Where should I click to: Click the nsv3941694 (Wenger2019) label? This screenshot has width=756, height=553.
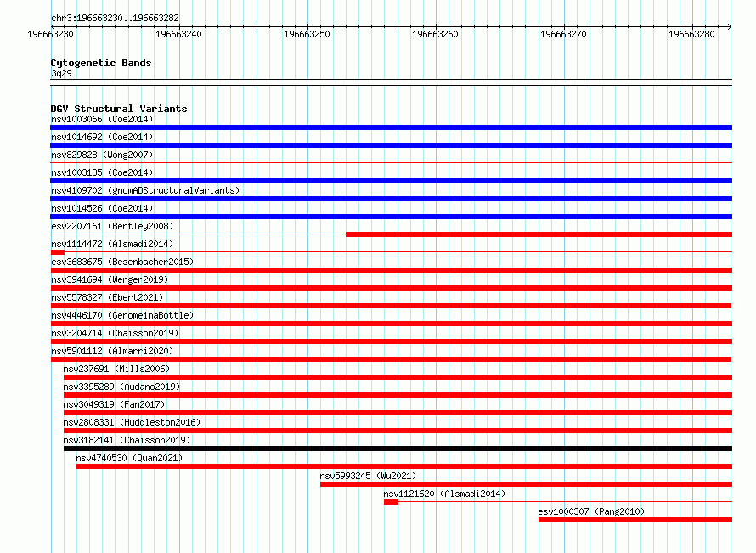coord(110,279)
